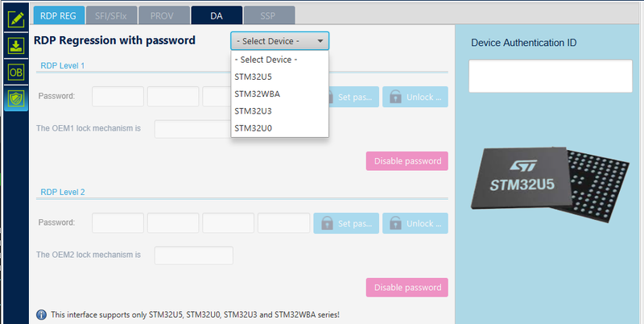Image resolution: width=644 pixels, height=324 pixels.
Task: Open the Erasing & Programming download icon
Action: (x=16, y=45)
